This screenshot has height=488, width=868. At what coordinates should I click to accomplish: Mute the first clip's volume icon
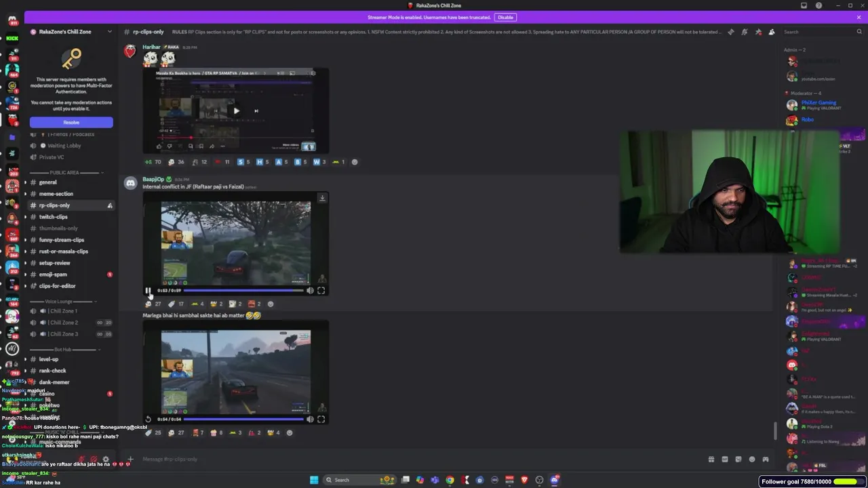[x=310, y=290]
